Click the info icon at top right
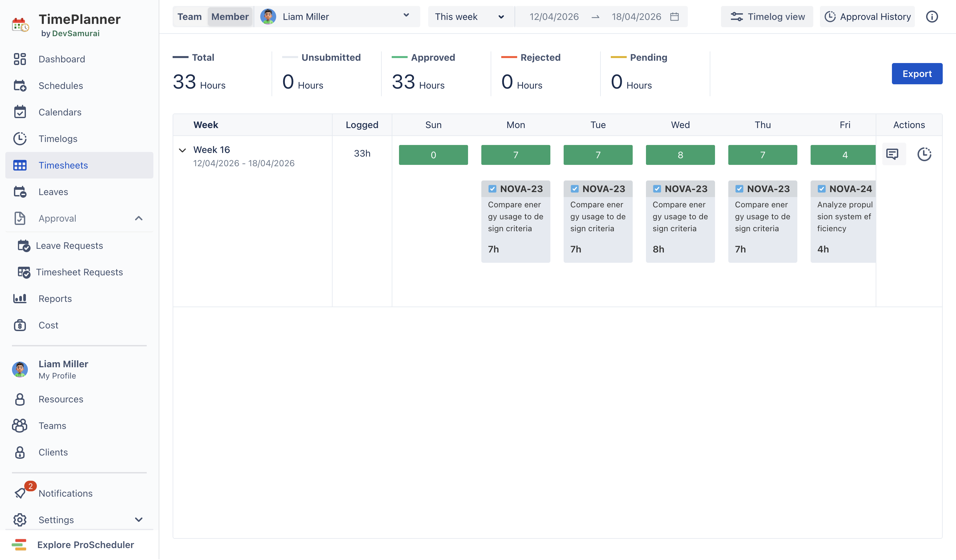Screen dimensions: 956x560 [x=931, y=17]
